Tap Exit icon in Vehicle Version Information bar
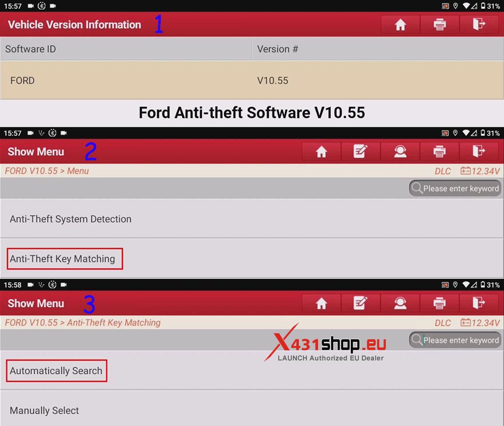 479,24
